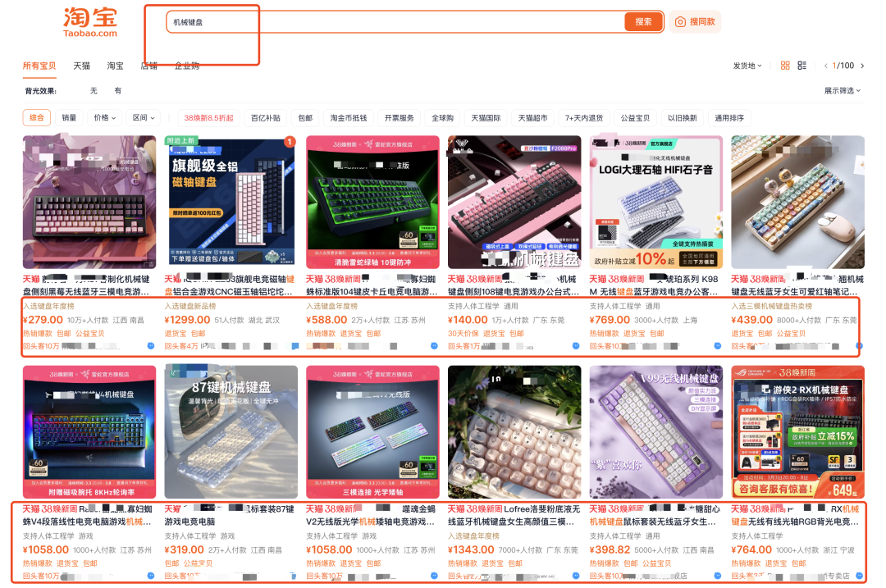Toggle the 包邮 filter chip
The height and width of the screenshot is (588, 886).
tap(305, 117)
